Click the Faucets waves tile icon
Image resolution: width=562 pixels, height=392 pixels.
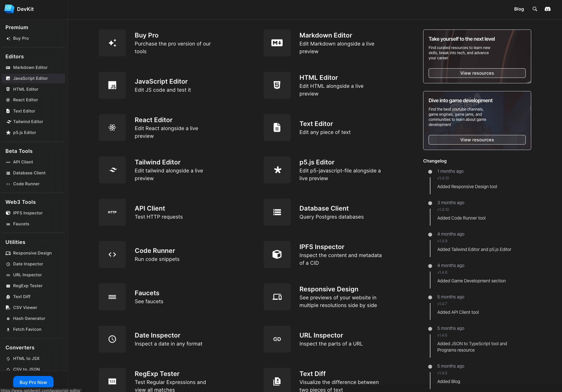coord(112,297)
